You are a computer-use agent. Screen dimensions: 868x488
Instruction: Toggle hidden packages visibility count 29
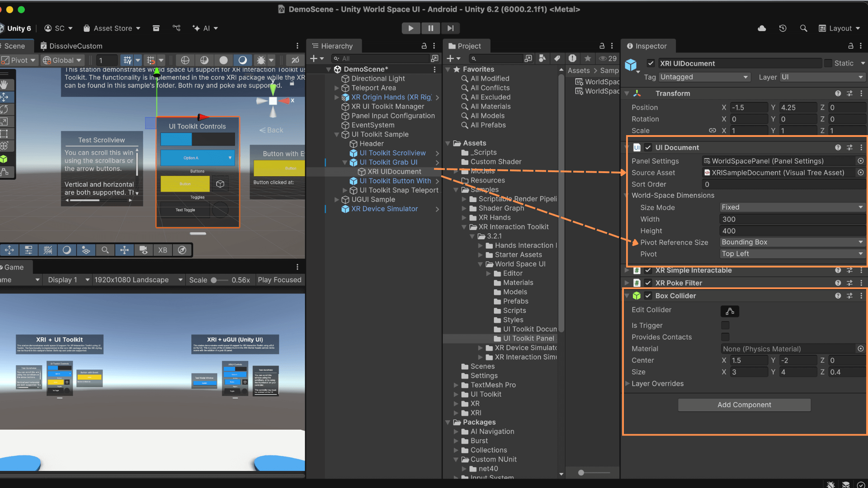(608, 58)
